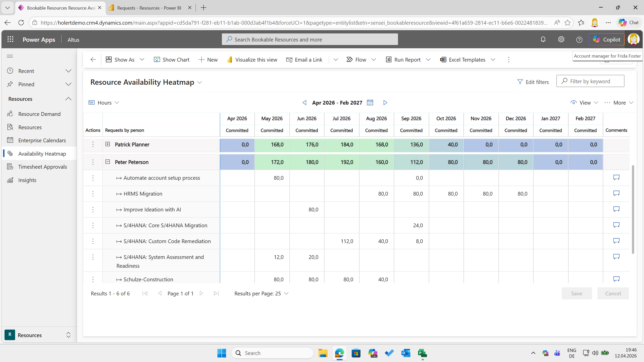Viewport: 644px width, 362px height.
Task: Click Visualize this view button
Action: 252,60
